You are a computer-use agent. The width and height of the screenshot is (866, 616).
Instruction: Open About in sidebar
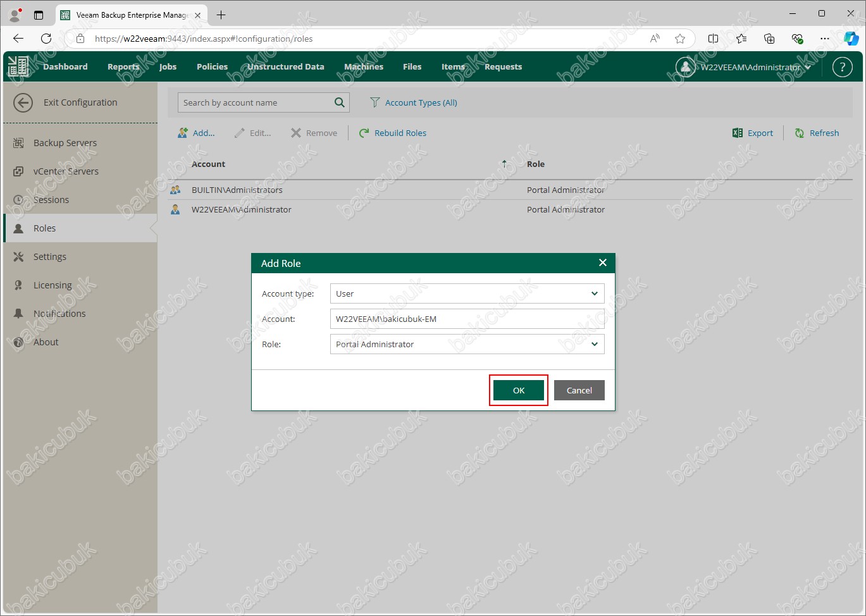click(x=80, y=342)
